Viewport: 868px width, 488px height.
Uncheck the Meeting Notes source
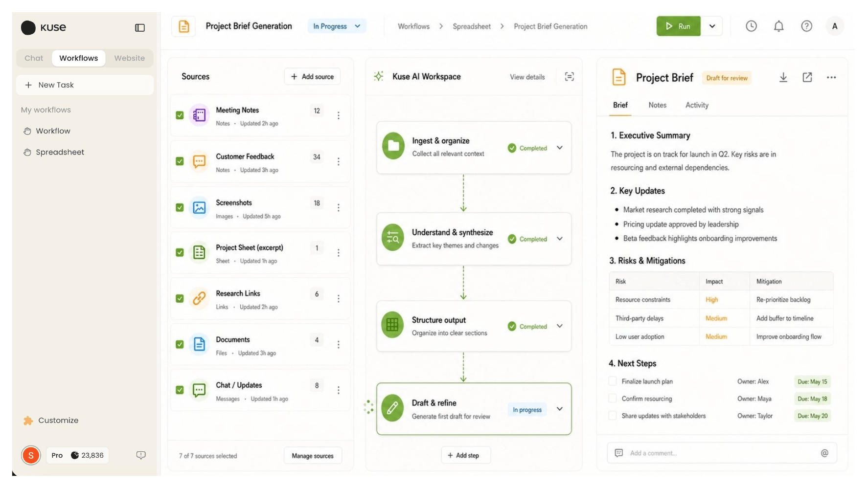[180, 115]
